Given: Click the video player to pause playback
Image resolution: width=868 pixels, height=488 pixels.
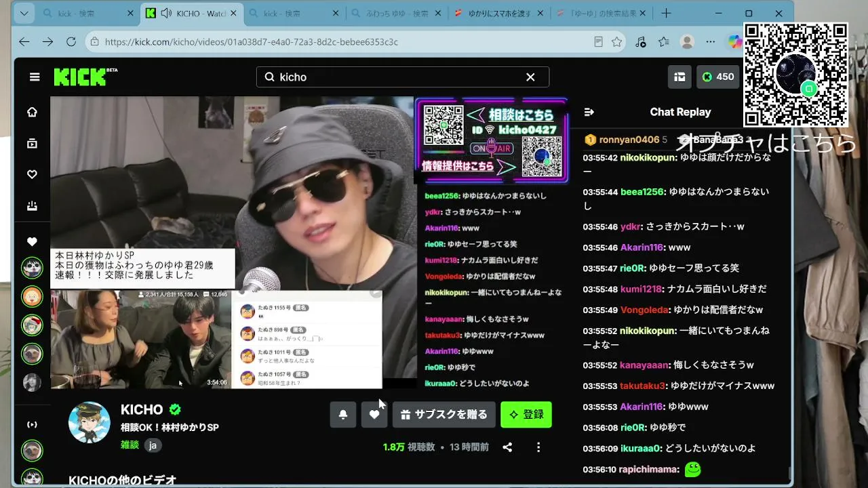Looking at the screenshot, I should [233, 242].
